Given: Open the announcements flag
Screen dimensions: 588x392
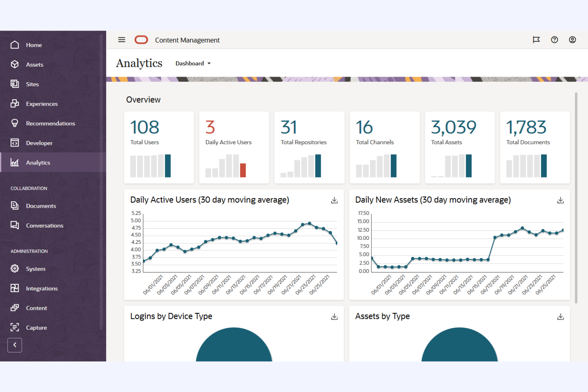Looking at the screenshot, I should point(536,40).
